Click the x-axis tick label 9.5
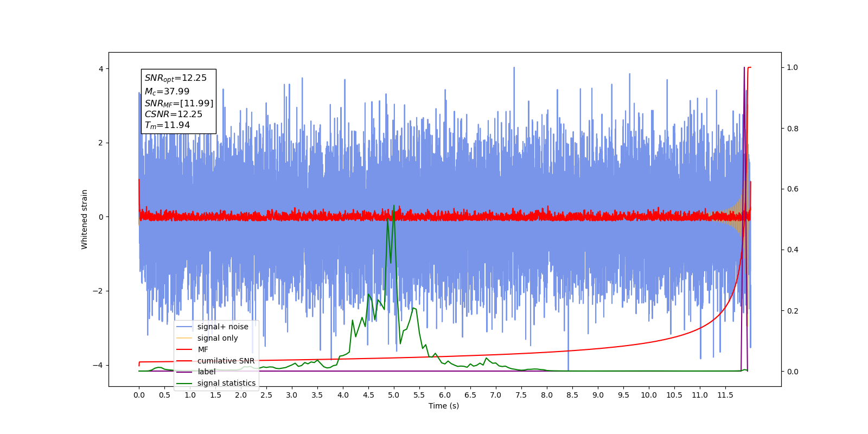The height and width of the screenshot is (434, 868). point(623,395)
